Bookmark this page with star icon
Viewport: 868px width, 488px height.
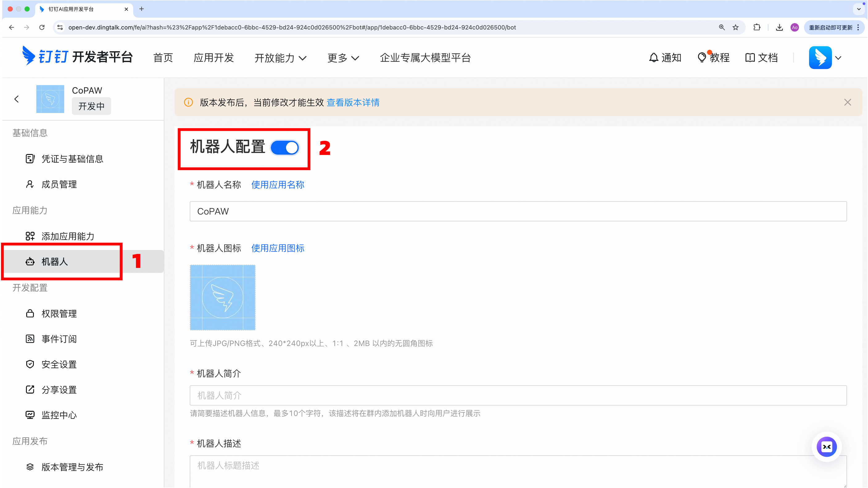[x=735, y=27]
